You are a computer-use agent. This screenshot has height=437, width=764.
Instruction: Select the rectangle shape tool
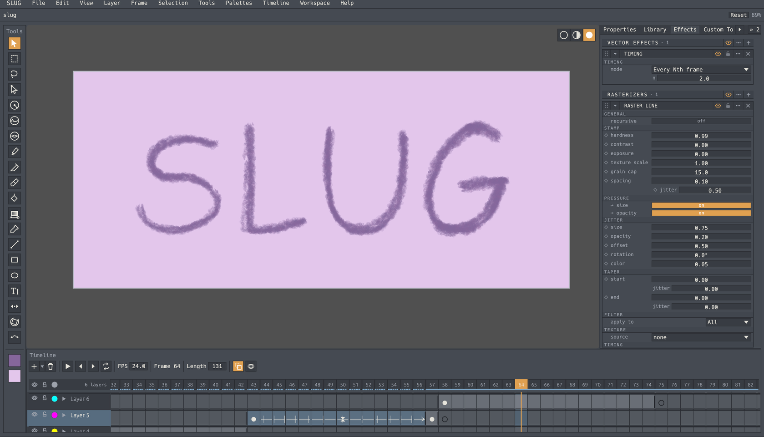tap(14, 260)
